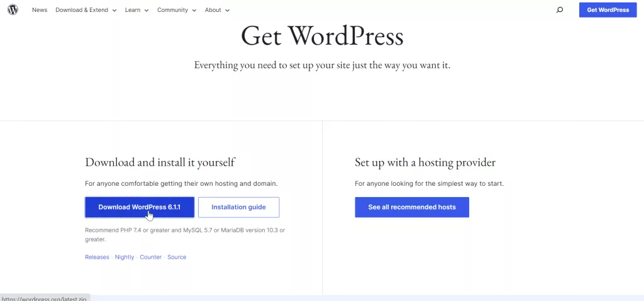Open the Community menu label
The height and width of the screenshot is (301, 644).
(172, 10)
